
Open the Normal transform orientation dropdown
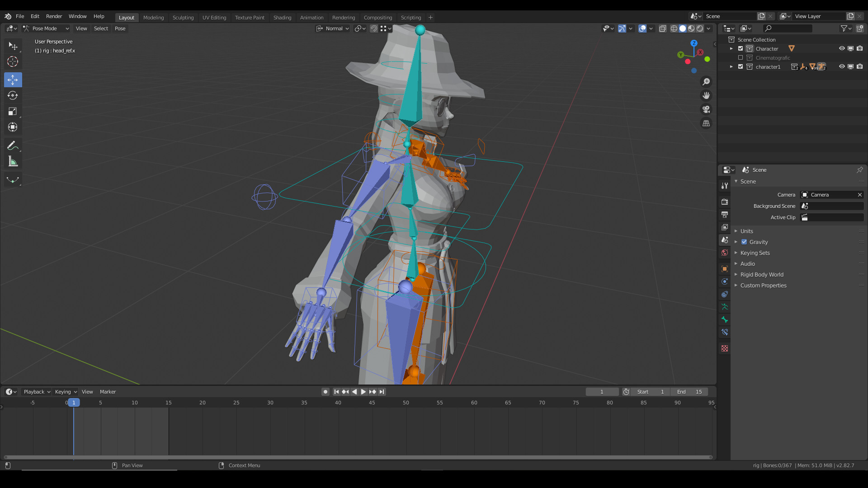click(333, 28)
